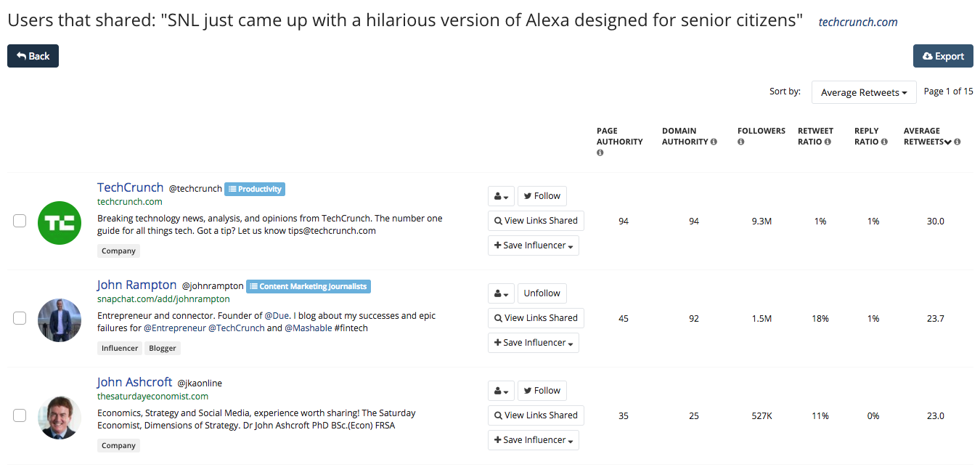Open the thesaturdayeconomist.com link

click(x=152, y=397)
